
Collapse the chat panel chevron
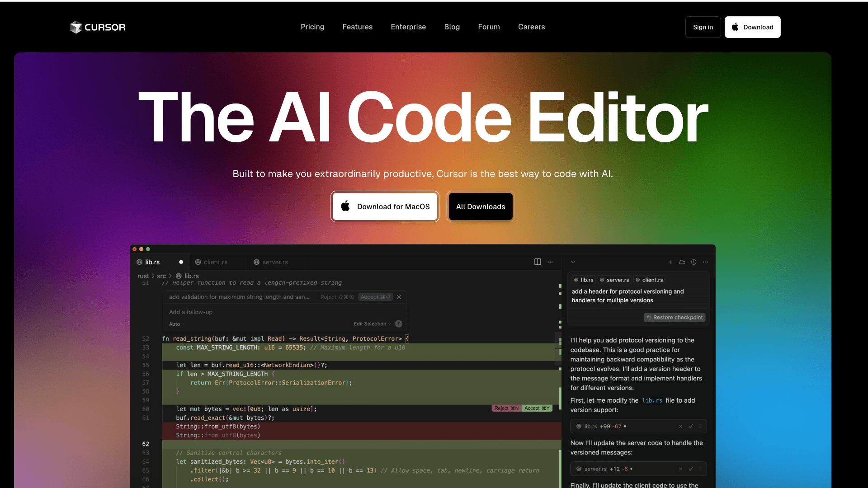(573, 262)
